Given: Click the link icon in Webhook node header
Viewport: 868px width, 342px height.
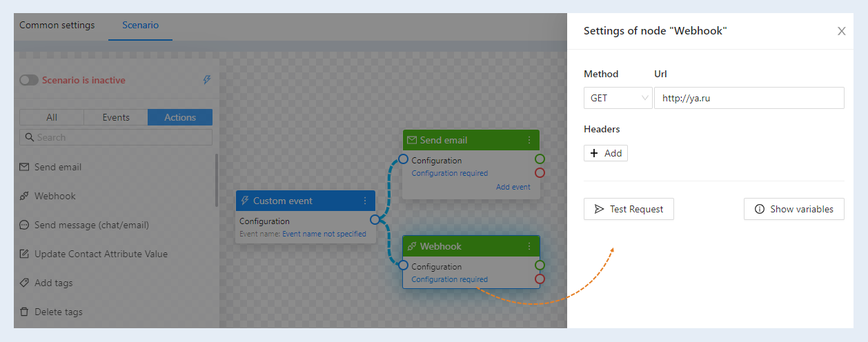Looking at the screenshot, I should click(x=412, y=246).
